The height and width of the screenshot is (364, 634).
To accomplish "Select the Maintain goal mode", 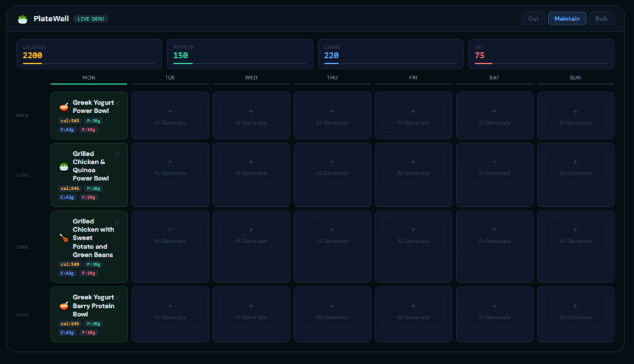I will pos(567,18).
